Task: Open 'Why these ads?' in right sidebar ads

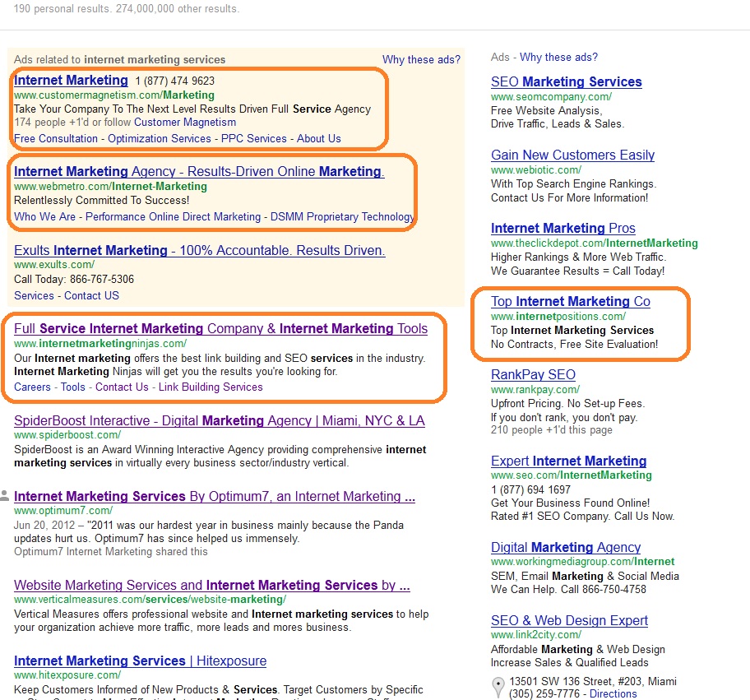Action: pos(558,58)
